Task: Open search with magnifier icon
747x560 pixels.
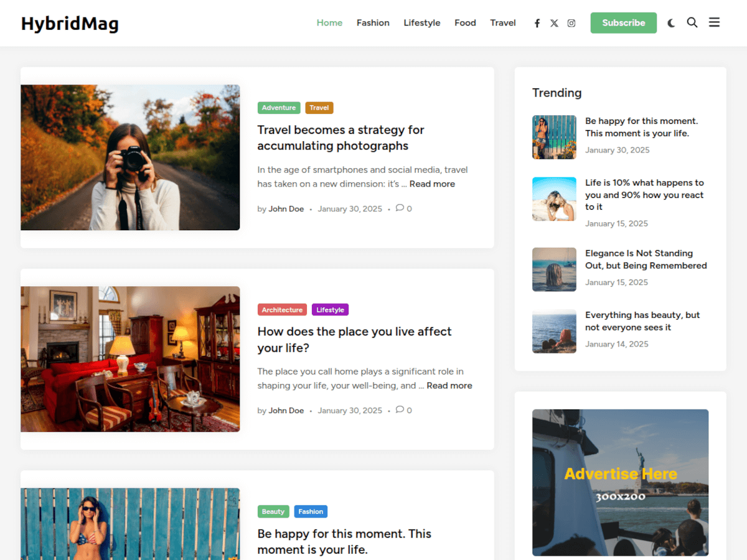Action: point(692,23)
